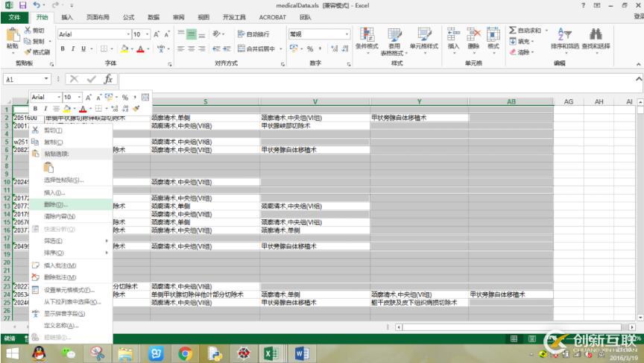Click the Clear eraser icon in the editing group
This screenshot has width=644, height=363.
(513, 52)
